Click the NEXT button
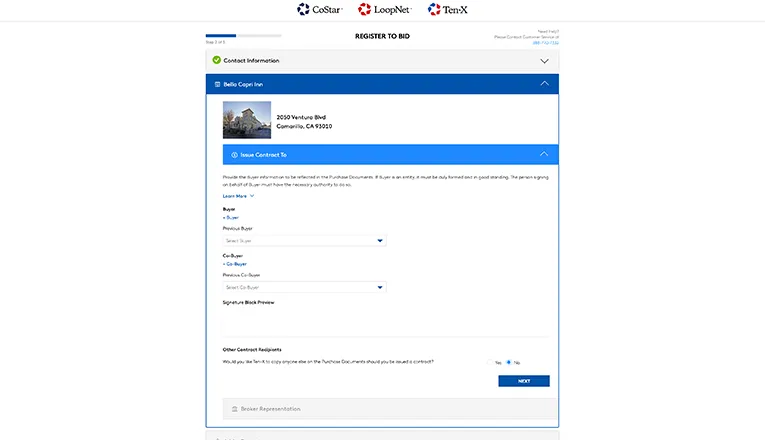This screenshot has width=765, height=440. pos(523,381)
